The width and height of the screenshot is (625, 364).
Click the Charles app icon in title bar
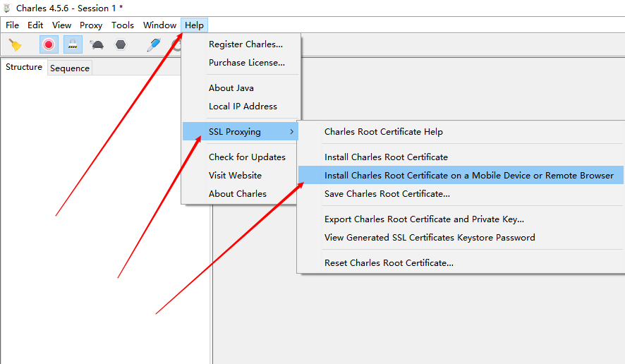tap(7, 8)
